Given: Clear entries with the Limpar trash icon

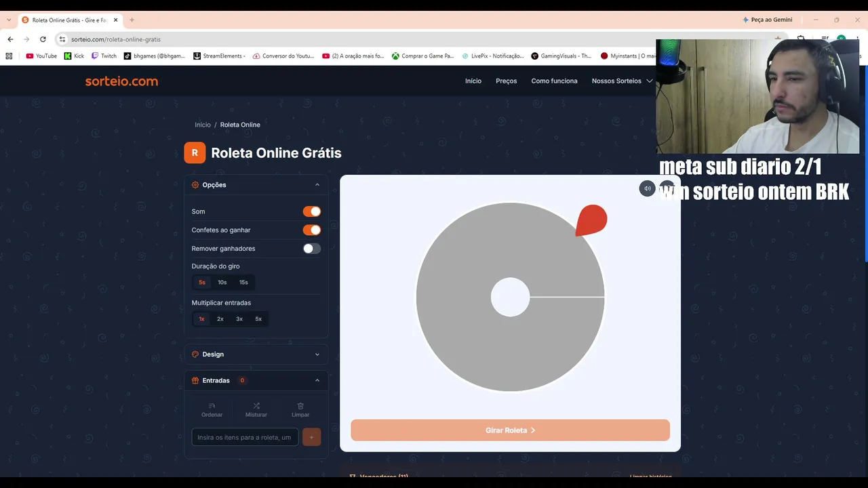Looking at the screenshot, I should pyautogui.click(x=300, y=406).
